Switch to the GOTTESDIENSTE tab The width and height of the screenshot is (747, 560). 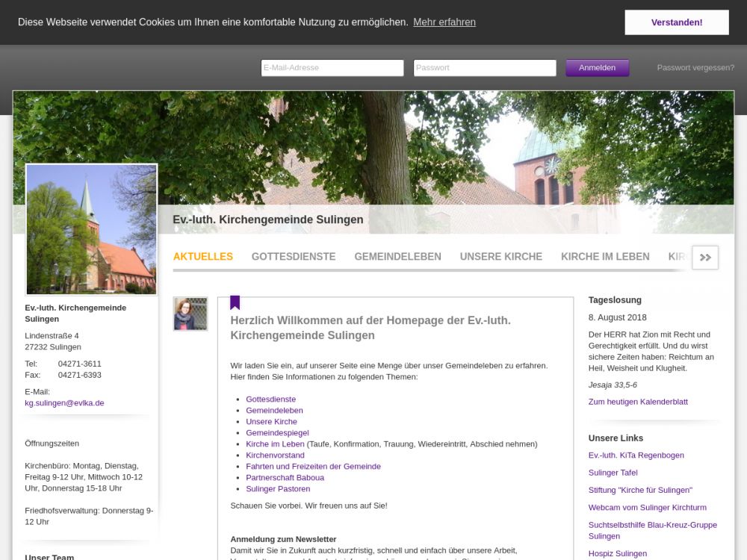click(294, 257)
